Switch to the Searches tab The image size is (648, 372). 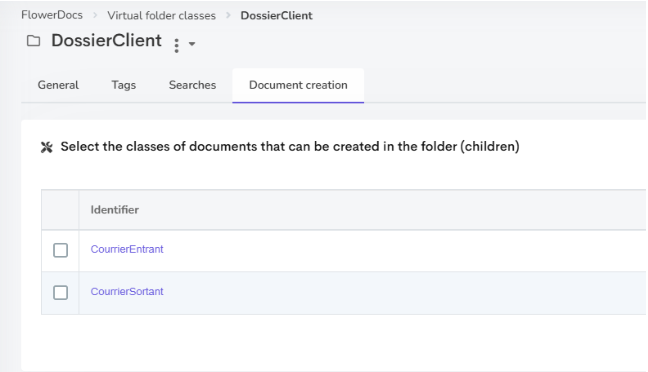192,85
